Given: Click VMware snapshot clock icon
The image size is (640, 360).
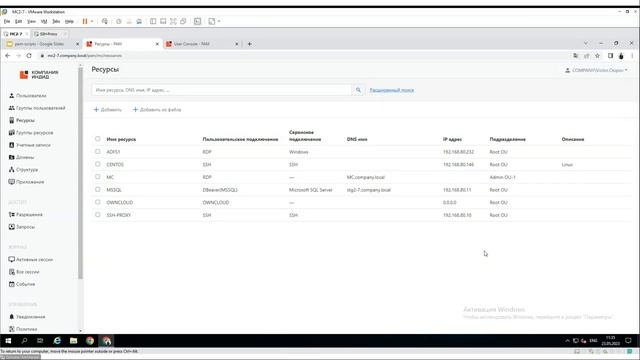Looking at the screenshot, I should click(x=119, y=21).
